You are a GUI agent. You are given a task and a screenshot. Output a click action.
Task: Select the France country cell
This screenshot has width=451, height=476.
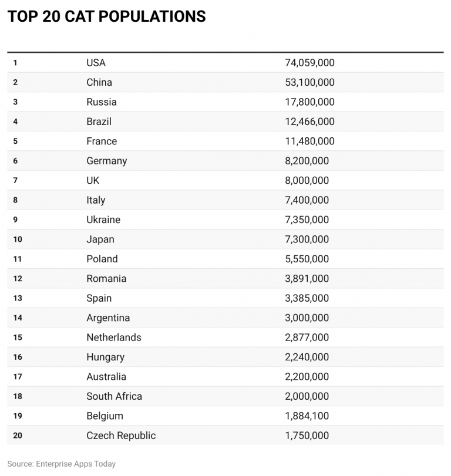tap(102, 141)
